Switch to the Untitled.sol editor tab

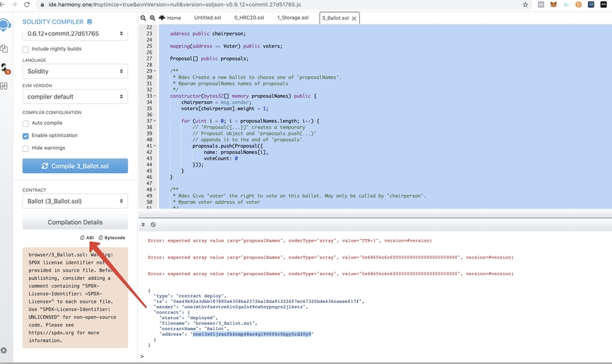(x=207, y=18)
